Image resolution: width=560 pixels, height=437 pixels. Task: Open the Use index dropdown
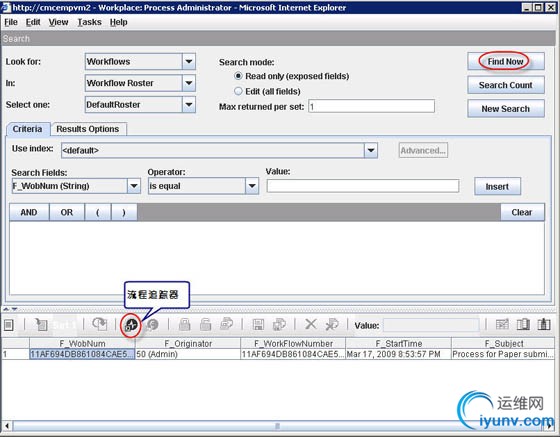[371, 150]
